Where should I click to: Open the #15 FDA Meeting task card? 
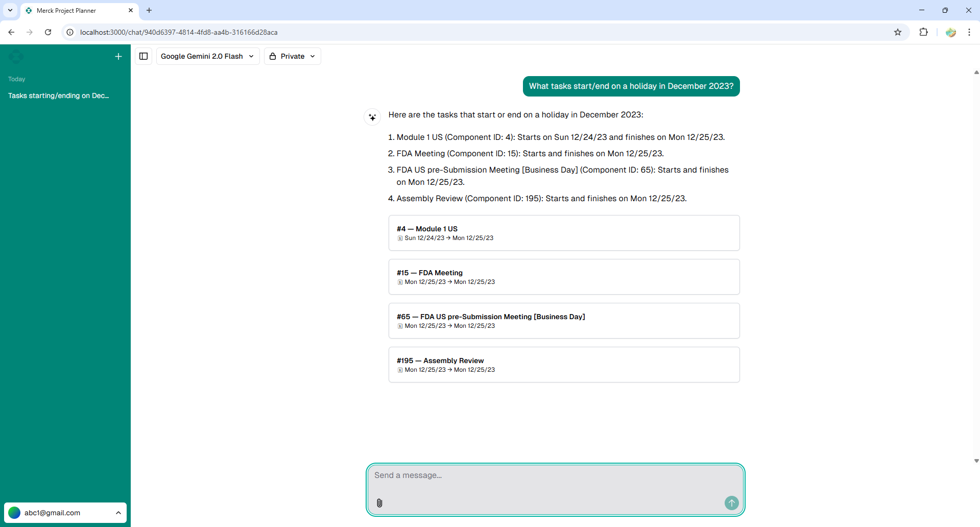564,277
